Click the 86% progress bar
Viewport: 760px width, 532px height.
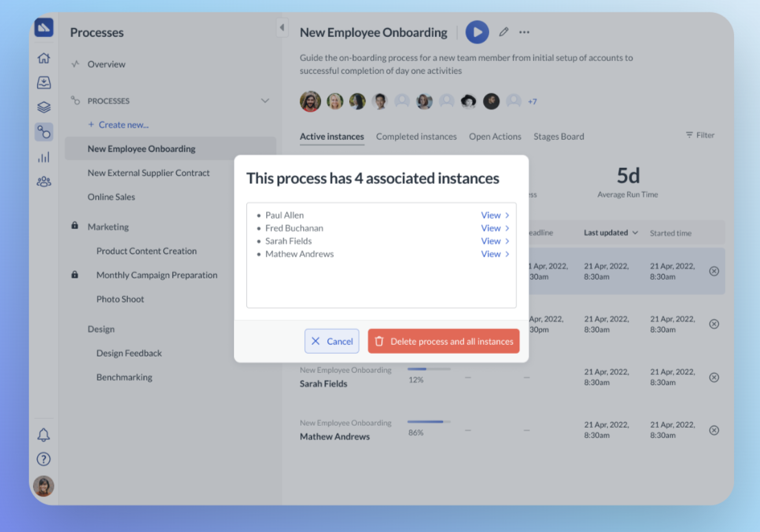click(429, 422)
